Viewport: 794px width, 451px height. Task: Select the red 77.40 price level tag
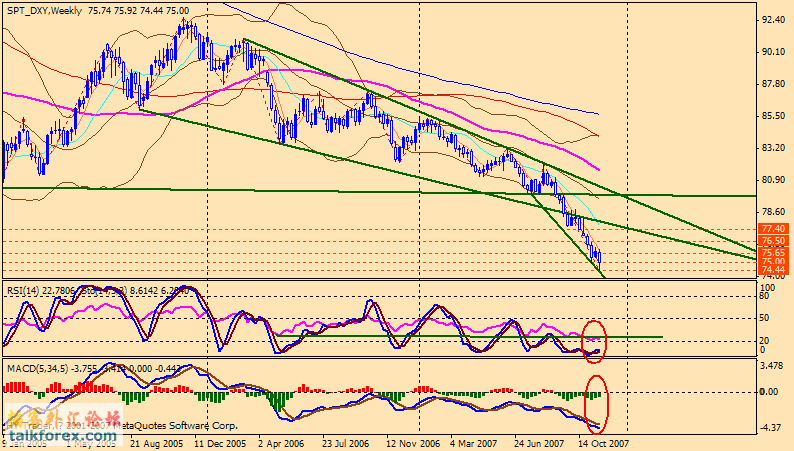773,229
